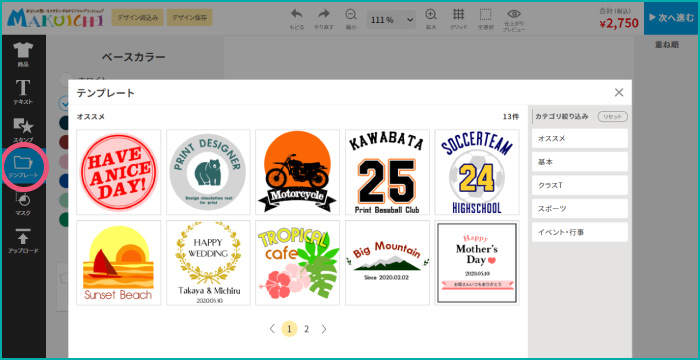The width and height of the screenshot is (700, 360).
Task: Filter templates by クラスT category
Action: click(x=580, y=185)
